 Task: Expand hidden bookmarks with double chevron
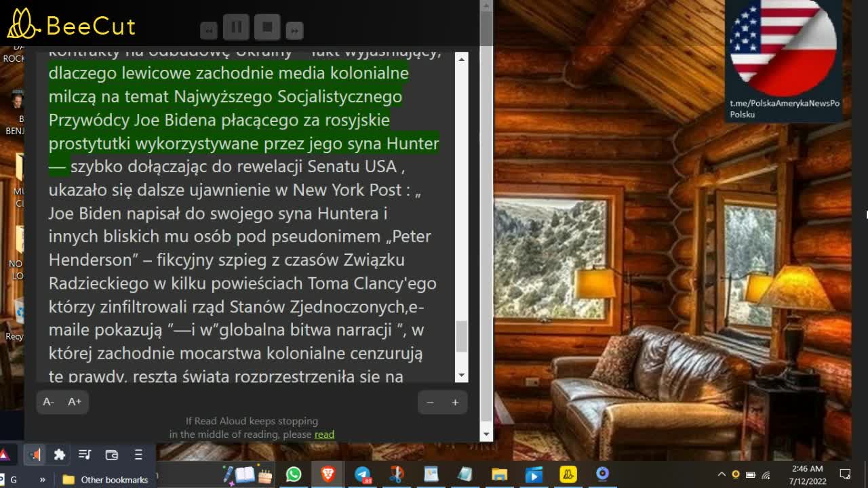point(42,479)
